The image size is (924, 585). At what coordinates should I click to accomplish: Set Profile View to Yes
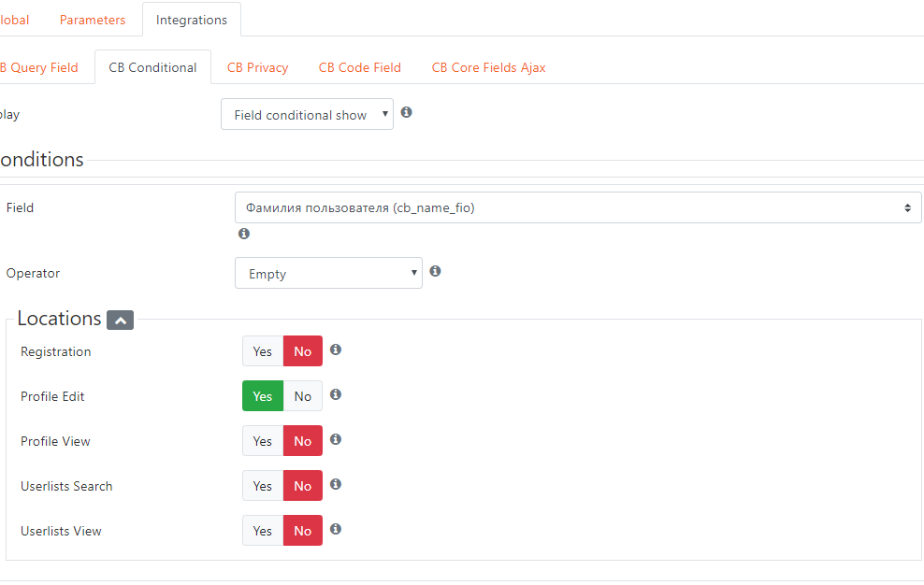coord(263,441)
